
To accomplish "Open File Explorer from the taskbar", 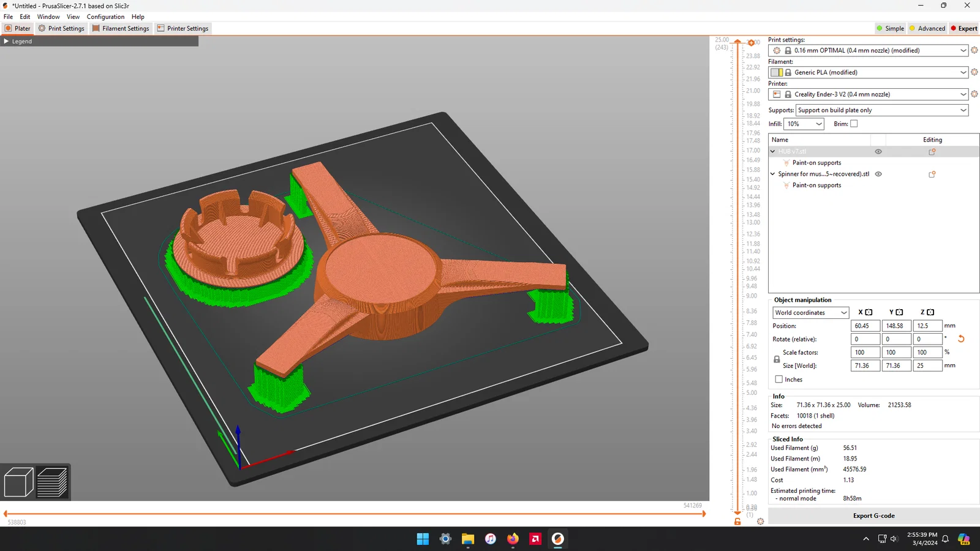I will (468, 539).
